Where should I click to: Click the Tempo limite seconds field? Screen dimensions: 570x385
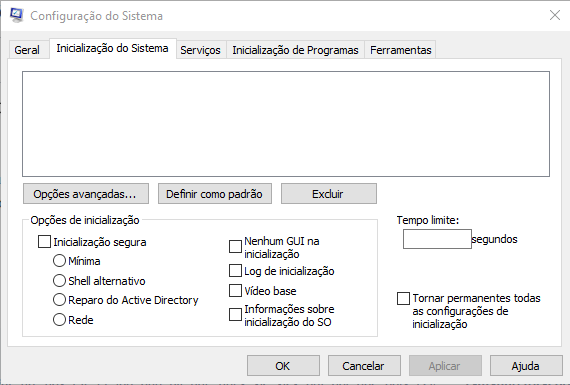pyautogui.click(x=437, y=239)
